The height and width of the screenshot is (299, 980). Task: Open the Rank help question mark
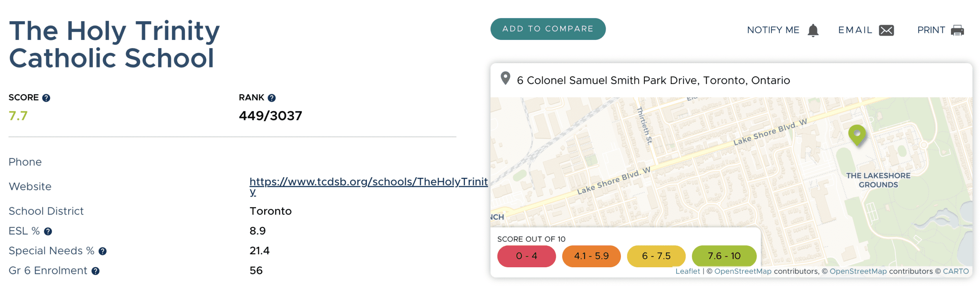tap(272, 98)
